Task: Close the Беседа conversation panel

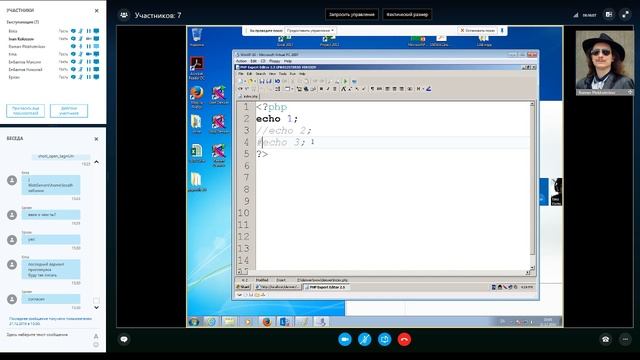Action: [96, 139]
